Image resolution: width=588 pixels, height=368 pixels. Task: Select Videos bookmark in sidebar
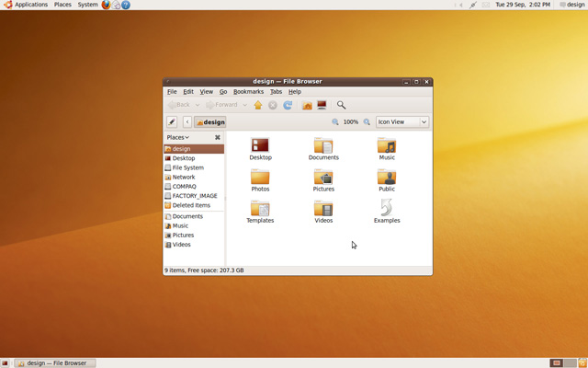194,245
